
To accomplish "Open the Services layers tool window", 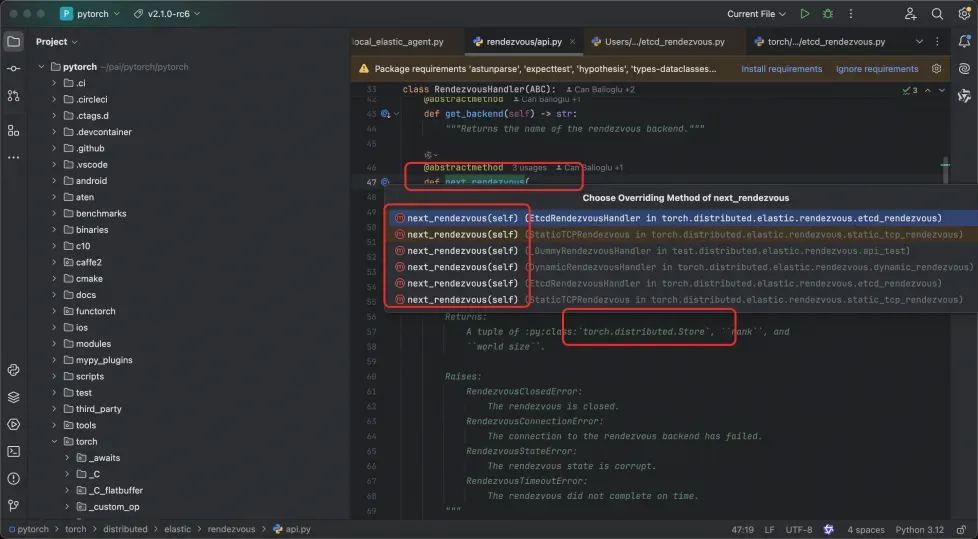I will (x=13, y=397).
